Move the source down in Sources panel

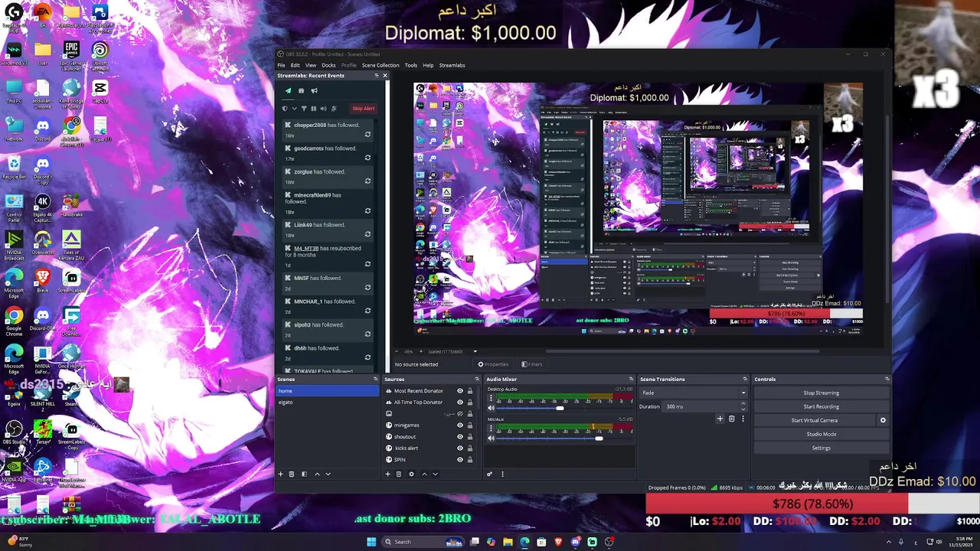click(x=435, y=474)
